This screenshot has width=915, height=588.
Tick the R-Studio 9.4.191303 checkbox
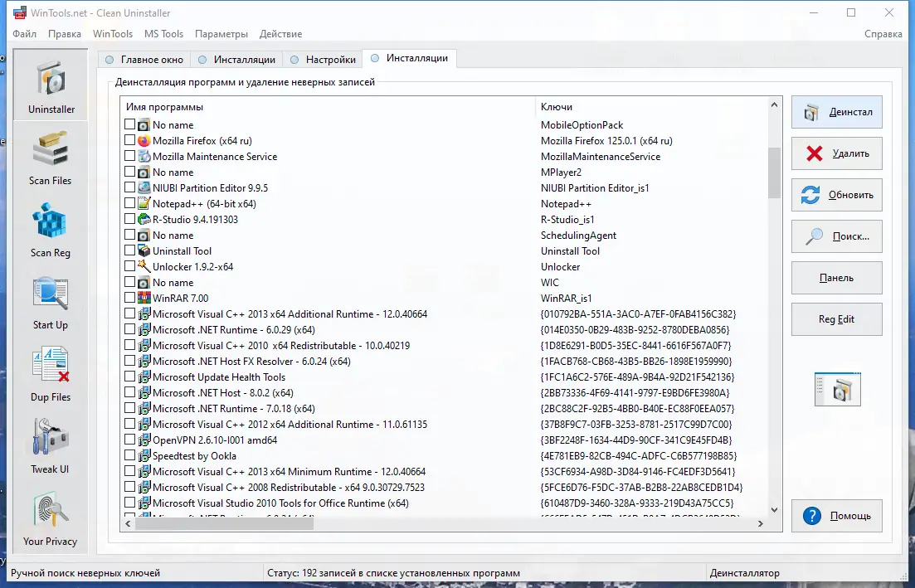pos(129,219)
